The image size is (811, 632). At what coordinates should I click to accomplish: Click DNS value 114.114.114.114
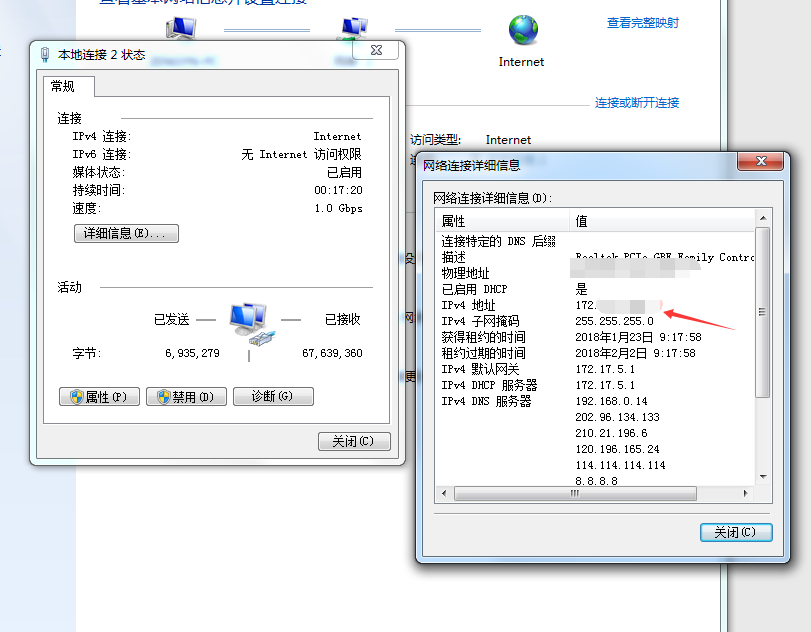click(620, 465)
